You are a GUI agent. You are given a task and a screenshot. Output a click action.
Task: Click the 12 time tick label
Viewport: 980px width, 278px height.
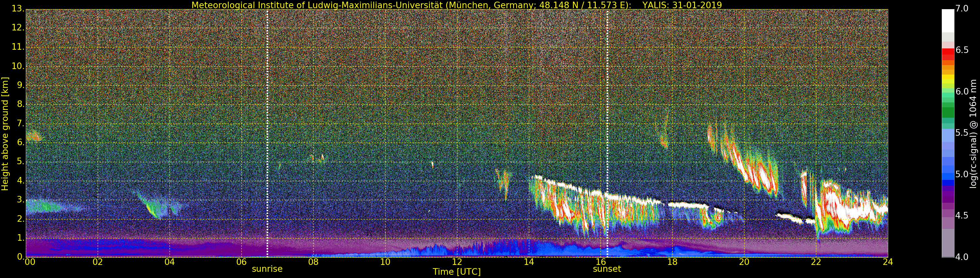point(457,262)
